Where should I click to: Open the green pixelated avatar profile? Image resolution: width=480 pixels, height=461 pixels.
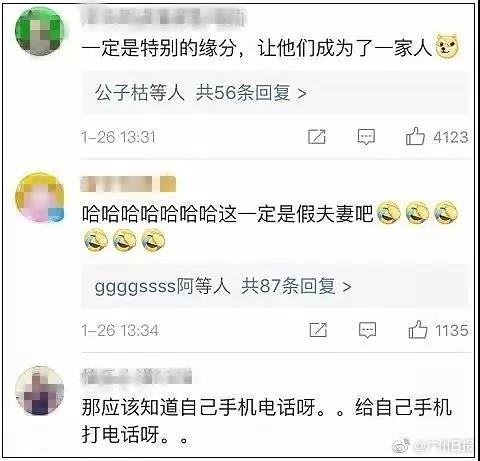tap(40, 31)
